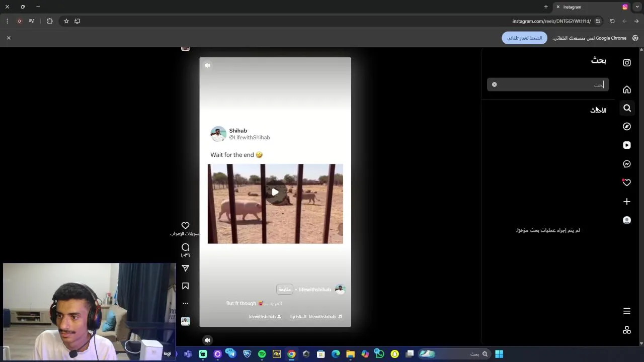Open the hamburger More menu
The image size is (644, 362).
[x=627, y=311]
